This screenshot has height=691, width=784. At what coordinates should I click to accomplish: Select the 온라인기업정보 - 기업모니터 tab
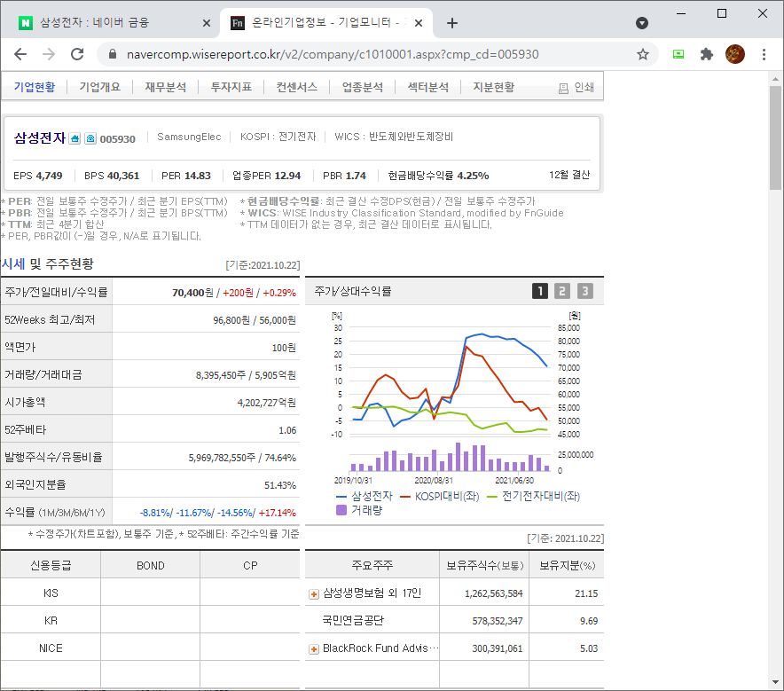(325, 23)
